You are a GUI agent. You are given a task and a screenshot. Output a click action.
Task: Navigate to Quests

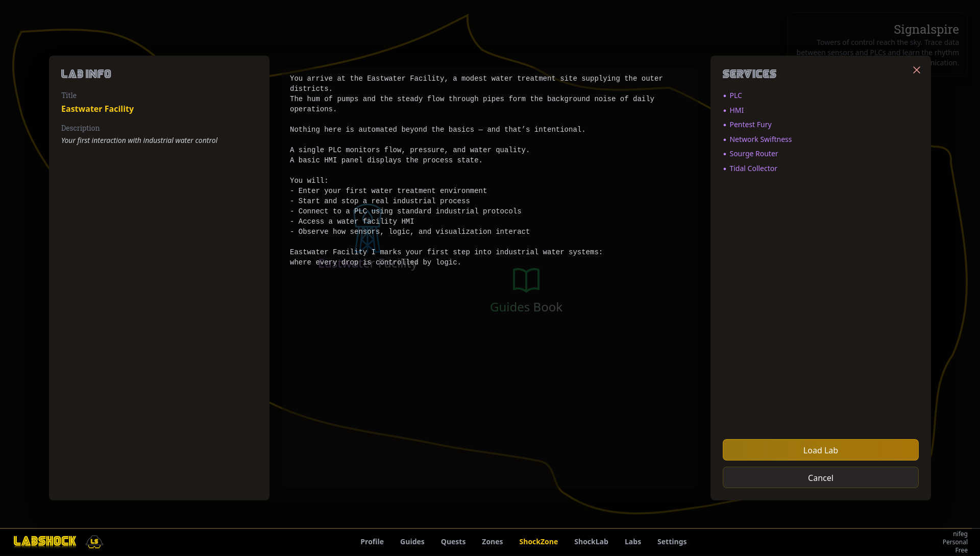click(453, 541)
